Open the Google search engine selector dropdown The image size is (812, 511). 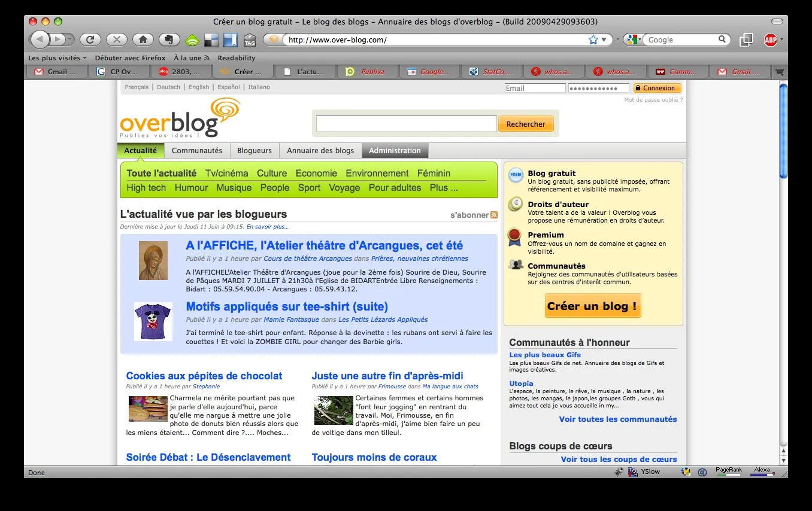[634, 39]
